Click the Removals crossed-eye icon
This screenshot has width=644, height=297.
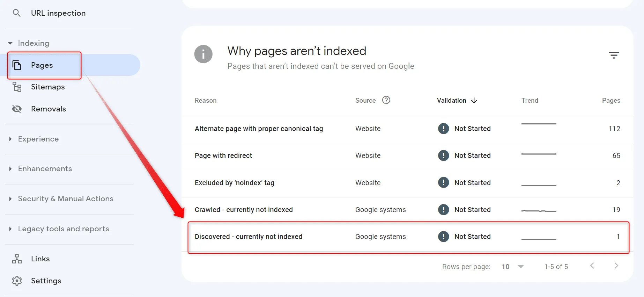pyautogui.click(x=17, y=109)
